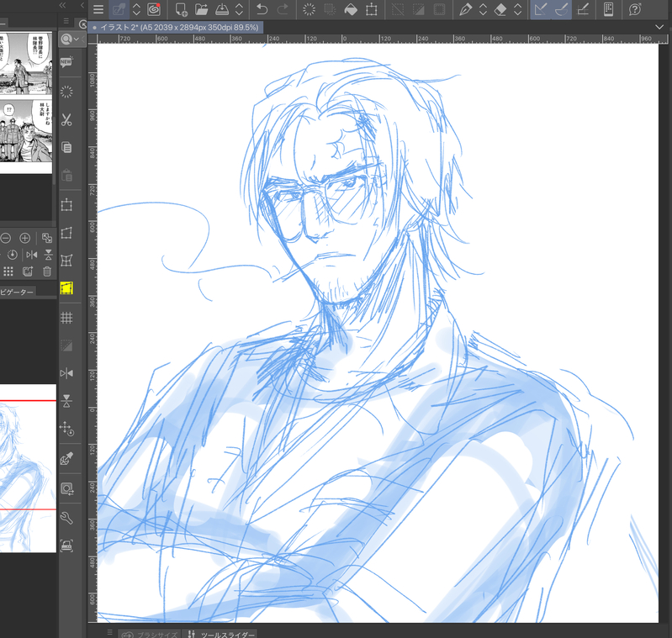Click the dotted-circle clear icon in side command bar
The width and height of the screenshot is (672, 638).
pyautogui.click(x=66, y=92)
